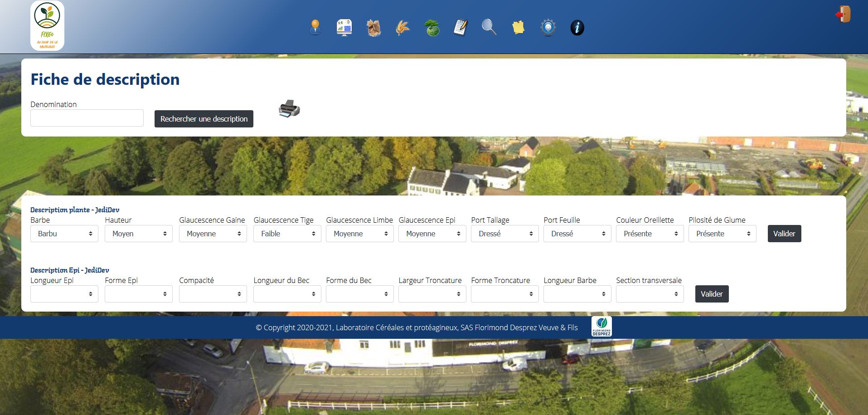This screenshot has height=415, width=868.
Task: Open the Longueur Epi dropdown
Action: (64, 294)
